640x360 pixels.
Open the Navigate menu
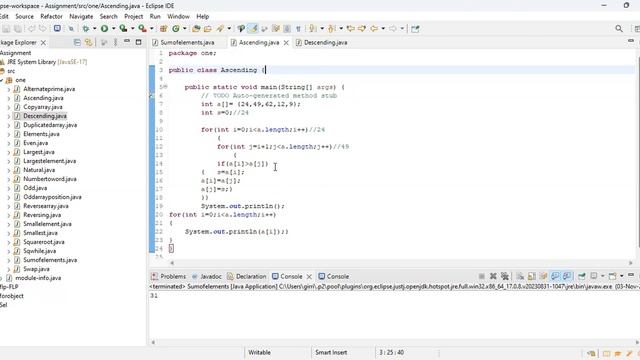[81, 16]
